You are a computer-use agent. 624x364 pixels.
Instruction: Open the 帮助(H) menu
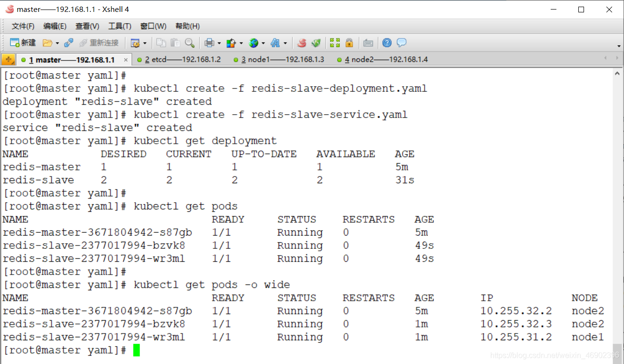(188, 26)
